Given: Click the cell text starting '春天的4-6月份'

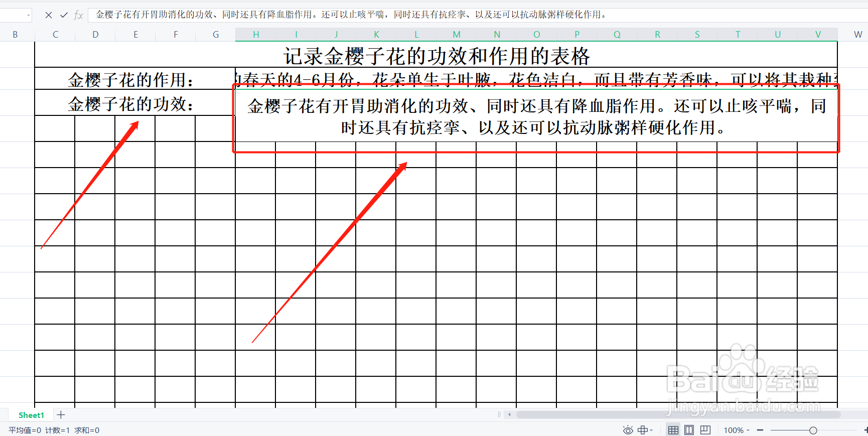Looking at the screenshot, I should pyautogui.click(x=536, y=79).
